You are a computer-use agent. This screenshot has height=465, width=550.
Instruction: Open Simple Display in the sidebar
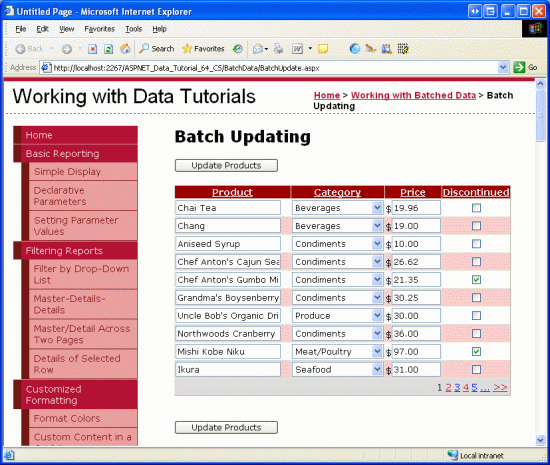point(83,171)
